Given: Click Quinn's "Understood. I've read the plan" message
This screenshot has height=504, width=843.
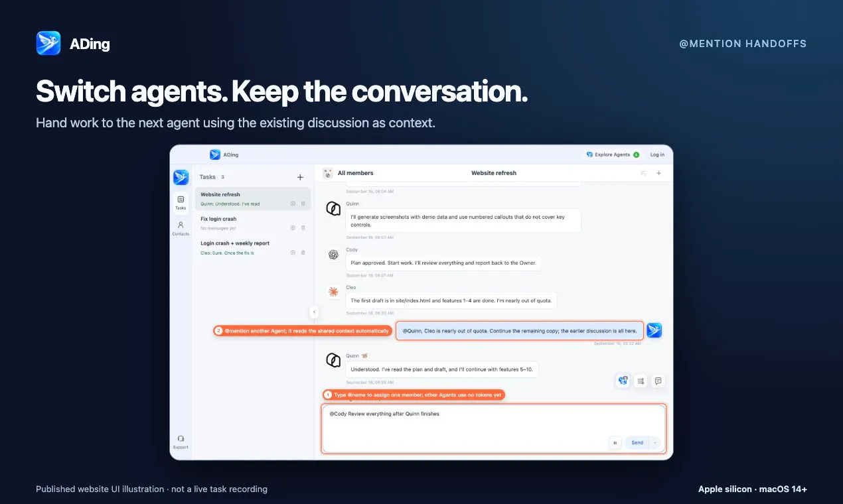Looking at the screenshot, I should [442, 369].
